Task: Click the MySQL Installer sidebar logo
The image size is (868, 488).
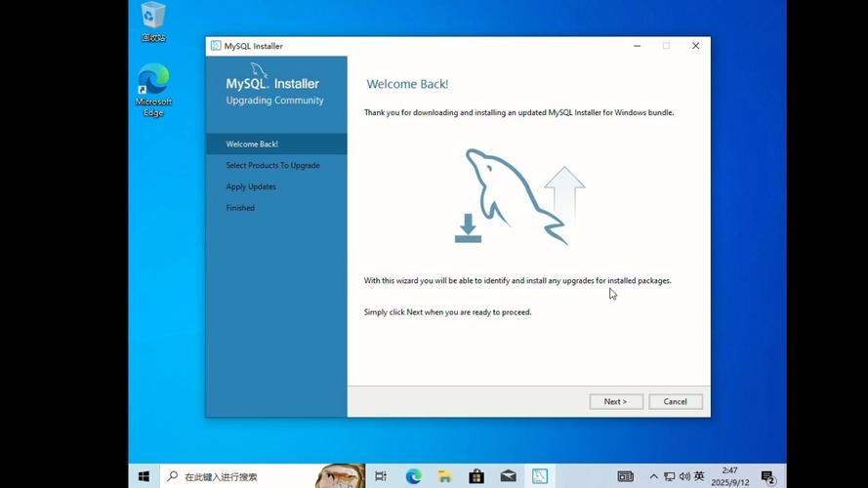Action: tap(273, 85)
